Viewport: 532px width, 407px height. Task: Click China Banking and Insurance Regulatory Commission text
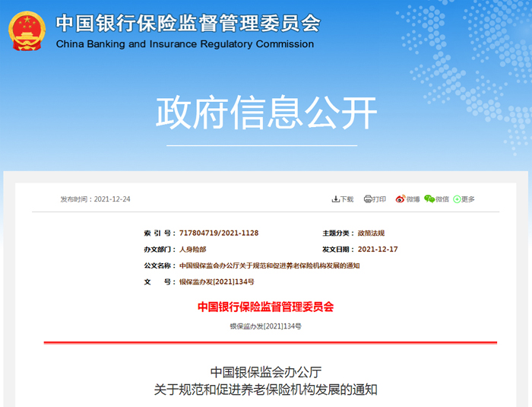click(185, 44)
